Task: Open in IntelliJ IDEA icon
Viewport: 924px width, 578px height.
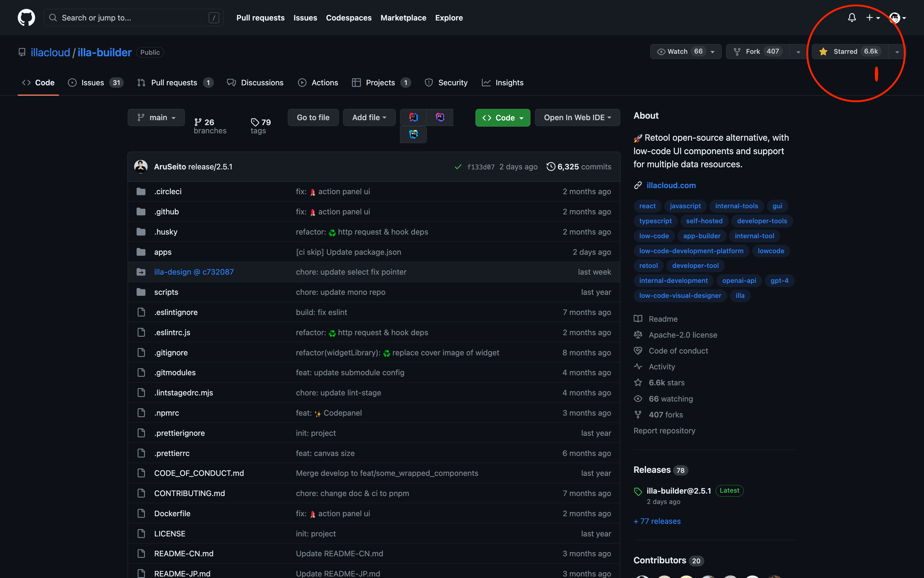Action: [413, 117]
